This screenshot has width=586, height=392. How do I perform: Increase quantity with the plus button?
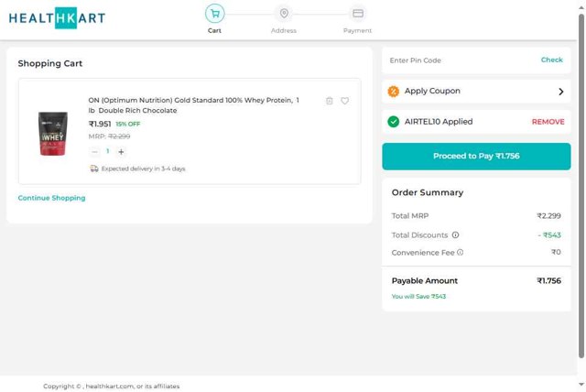(121, 152)
